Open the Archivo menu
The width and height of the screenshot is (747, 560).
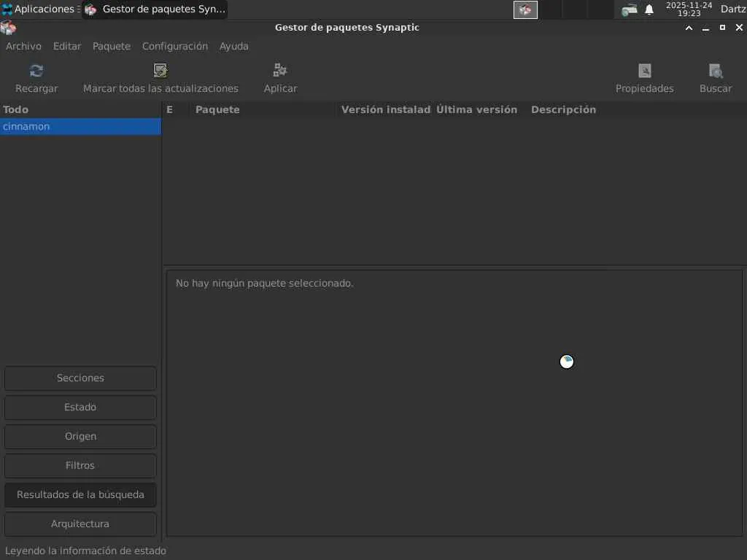pos(23,46)
